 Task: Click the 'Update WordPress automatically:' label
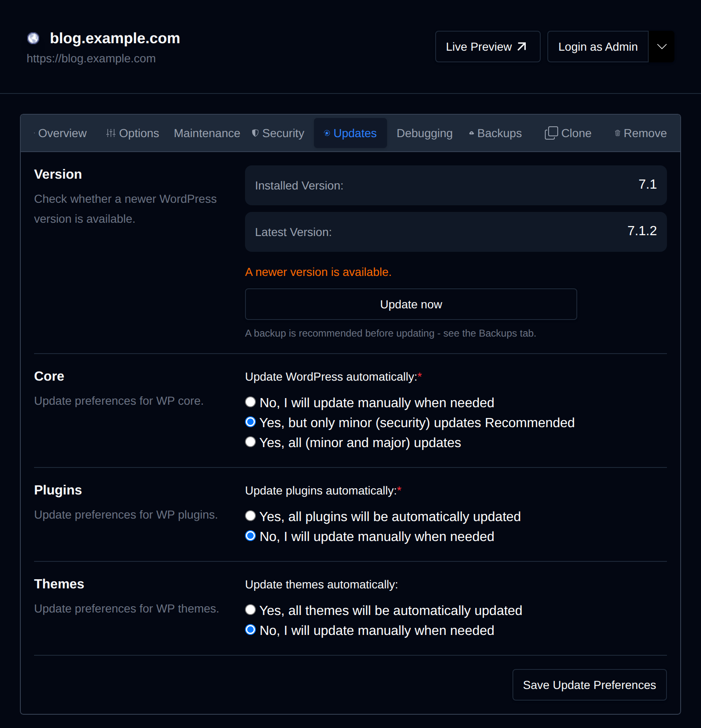(331, 377)
